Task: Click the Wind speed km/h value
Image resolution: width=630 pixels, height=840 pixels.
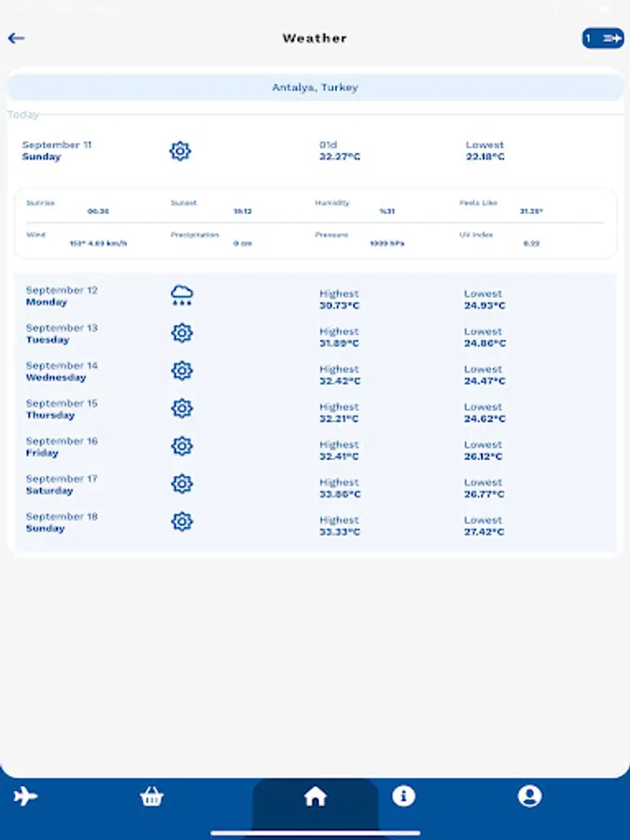Action: tap(98, 244)
